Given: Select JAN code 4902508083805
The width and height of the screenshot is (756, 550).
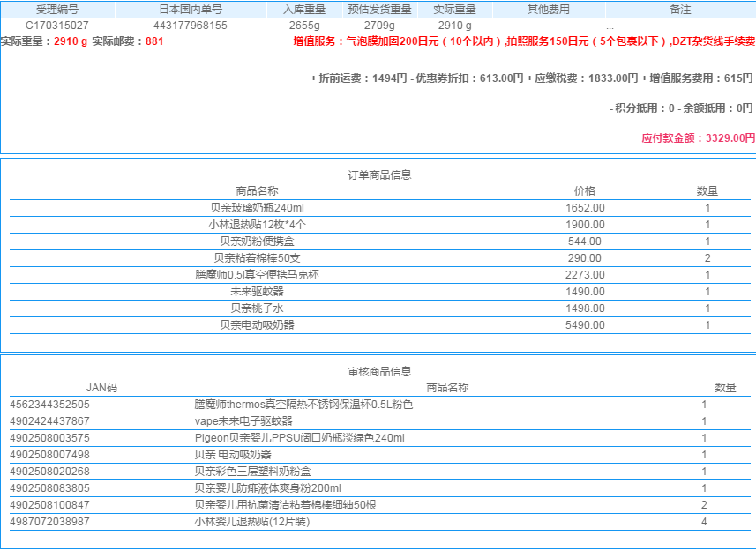Looking at the screenshot, I should [x=49, y=488].
